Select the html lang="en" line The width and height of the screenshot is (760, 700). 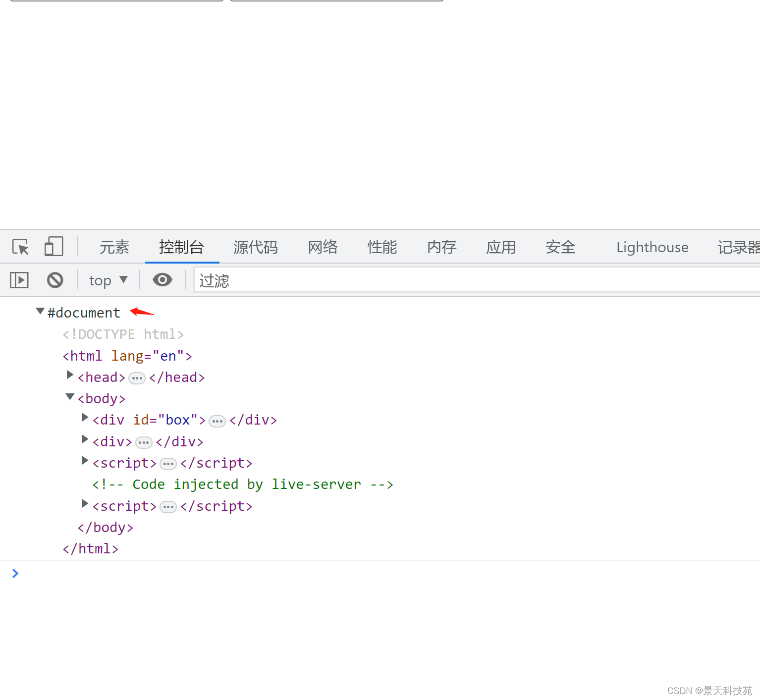pos(127,356)
